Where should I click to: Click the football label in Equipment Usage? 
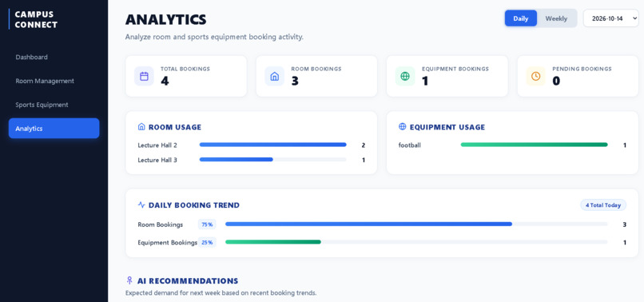(x=409, y=145)
